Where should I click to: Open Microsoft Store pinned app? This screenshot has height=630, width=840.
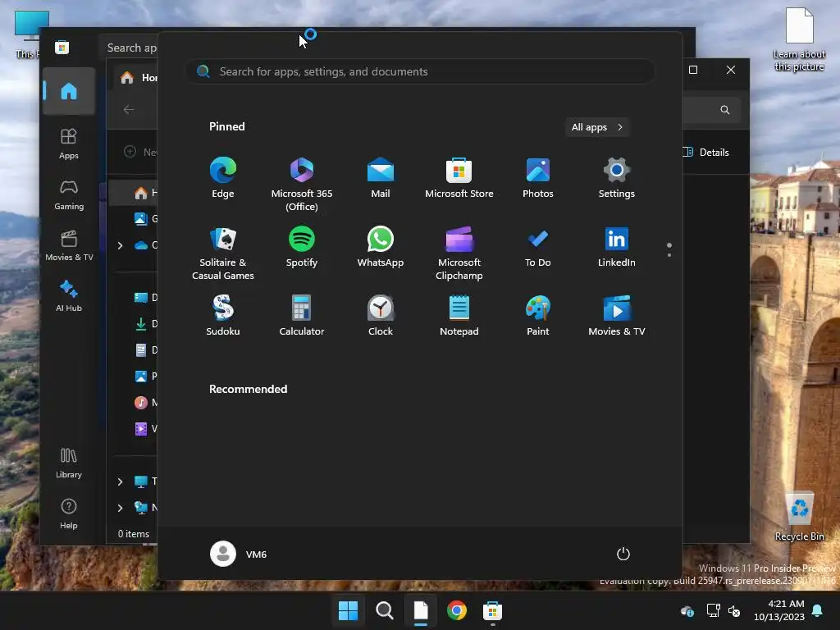coord(459,178)
